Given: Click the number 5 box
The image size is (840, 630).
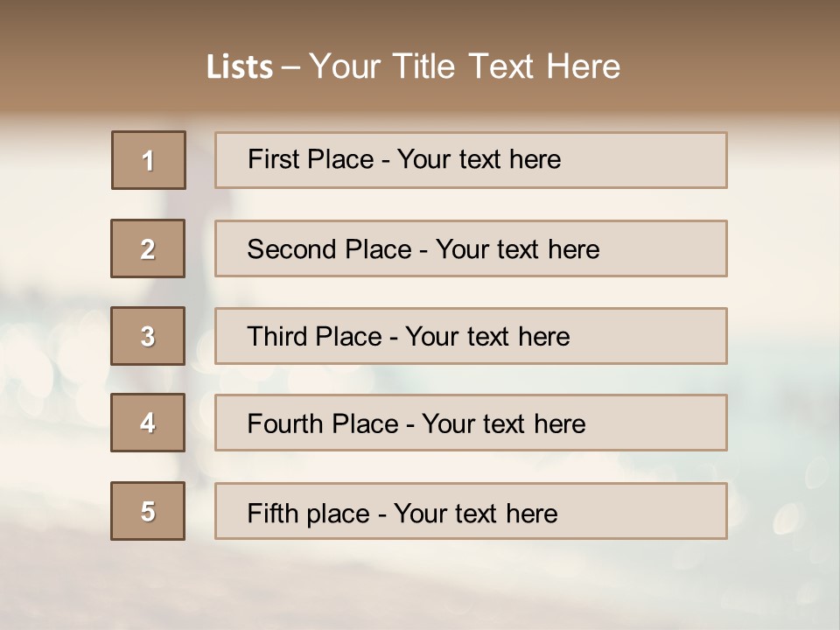Looking at the screenshot, I should click(x=148, y=511).
